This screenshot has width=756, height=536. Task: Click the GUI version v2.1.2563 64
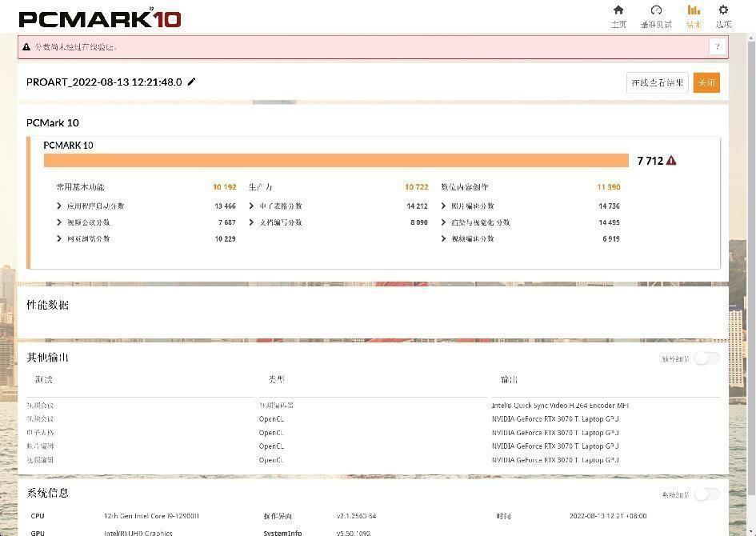click(356, 516)
